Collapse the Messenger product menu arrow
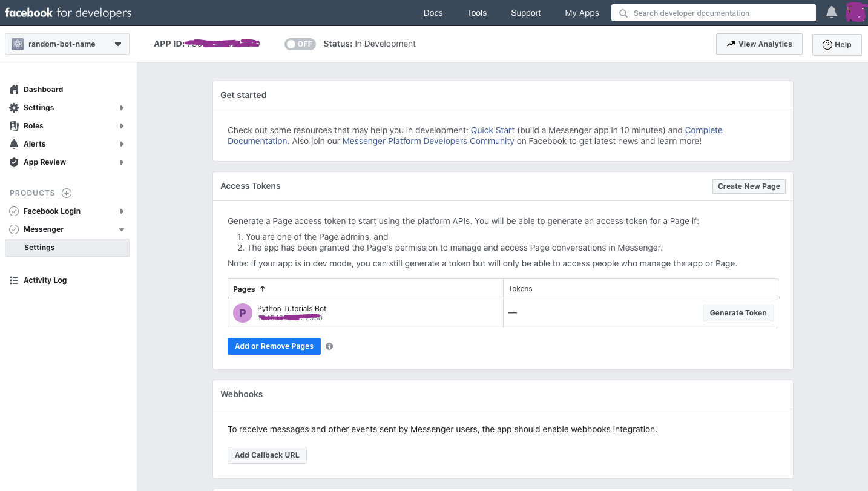868x491 pixels. pos(122,229)
